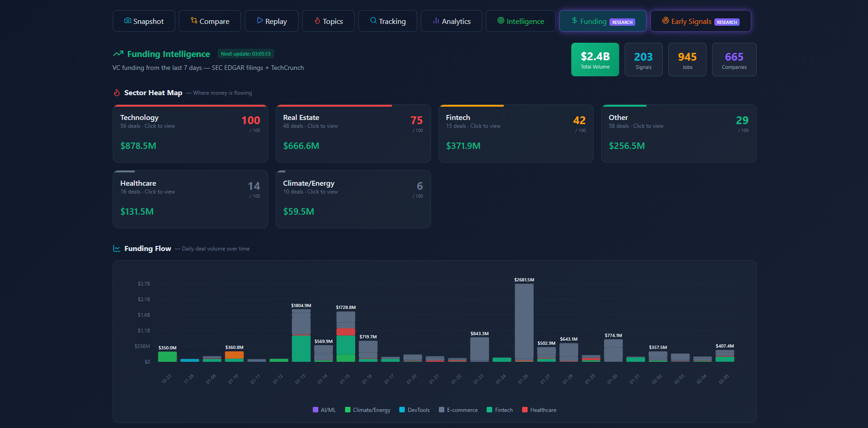Toggle AI/ML in the chart legend
Viewport: 868px width, 428px height.
[324, 410]
